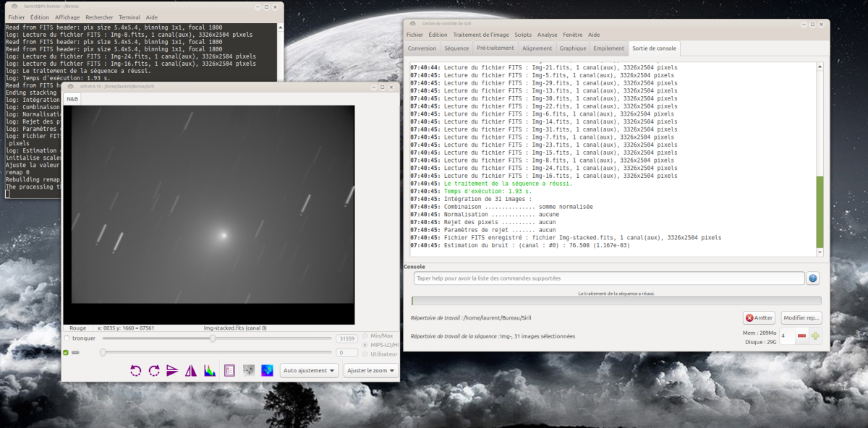Uncheck the chain link sliders checkbox

pyautogui.click(x=67, y=353)
